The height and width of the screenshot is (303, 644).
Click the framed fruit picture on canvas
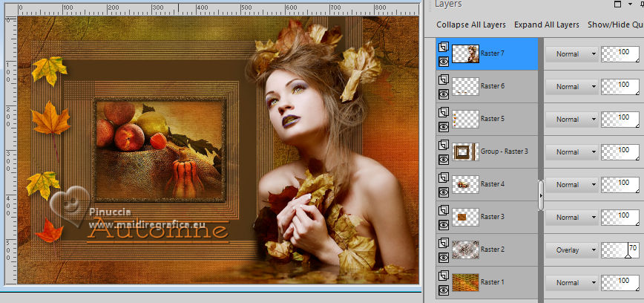click(160, 149)
